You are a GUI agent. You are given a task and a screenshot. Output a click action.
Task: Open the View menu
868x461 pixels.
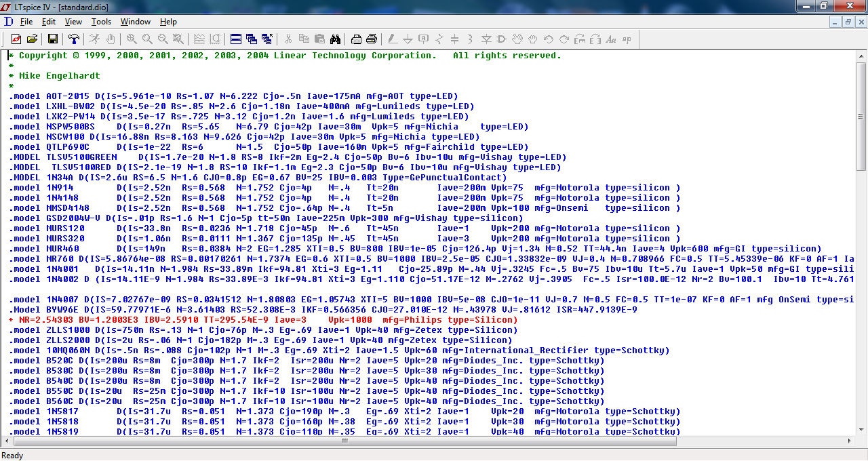[73, 22]
